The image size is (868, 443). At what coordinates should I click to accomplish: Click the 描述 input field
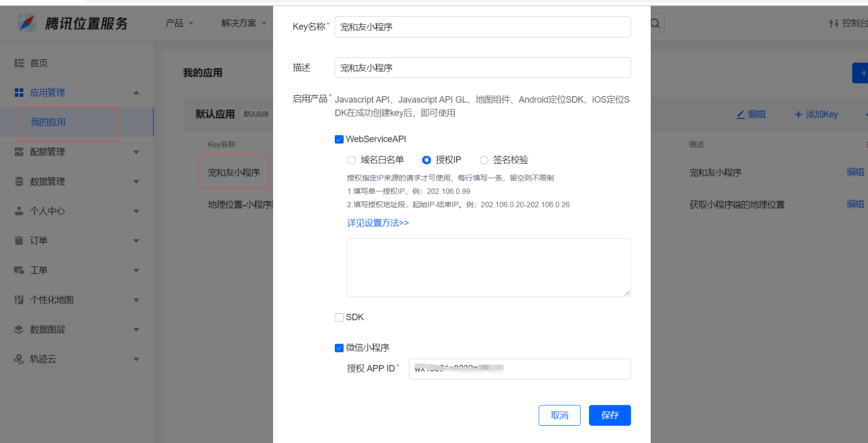point(483,68)
